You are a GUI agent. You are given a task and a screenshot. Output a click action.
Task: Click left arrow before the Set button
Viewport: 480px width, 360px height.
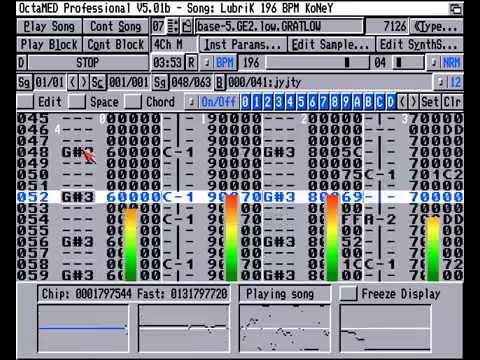point(403,102)
